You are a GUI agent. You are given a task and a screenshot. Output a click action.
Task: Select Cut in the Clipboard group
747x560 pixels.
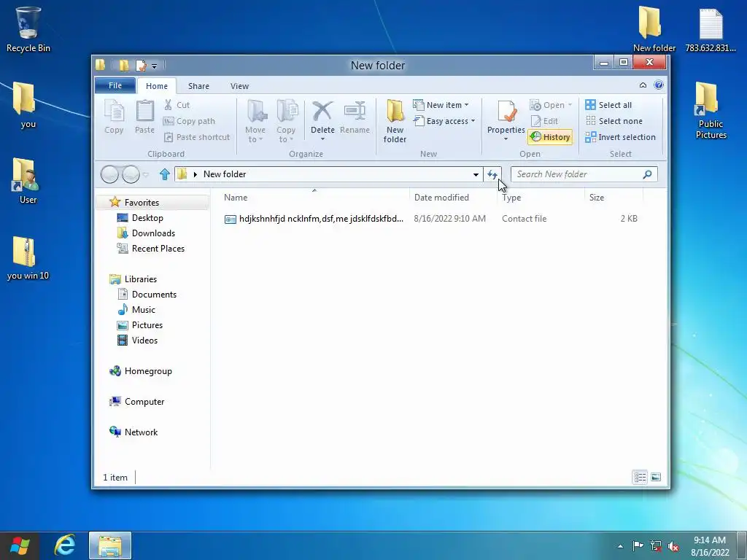tap(177, 105)
